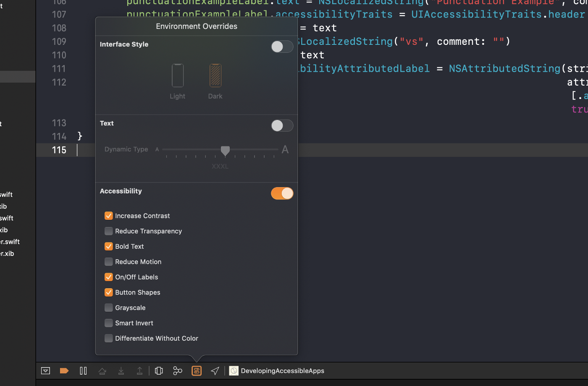Open the Debug Memory Graph
The height and width of the screenshot is (386, 588).
(178, 371)
